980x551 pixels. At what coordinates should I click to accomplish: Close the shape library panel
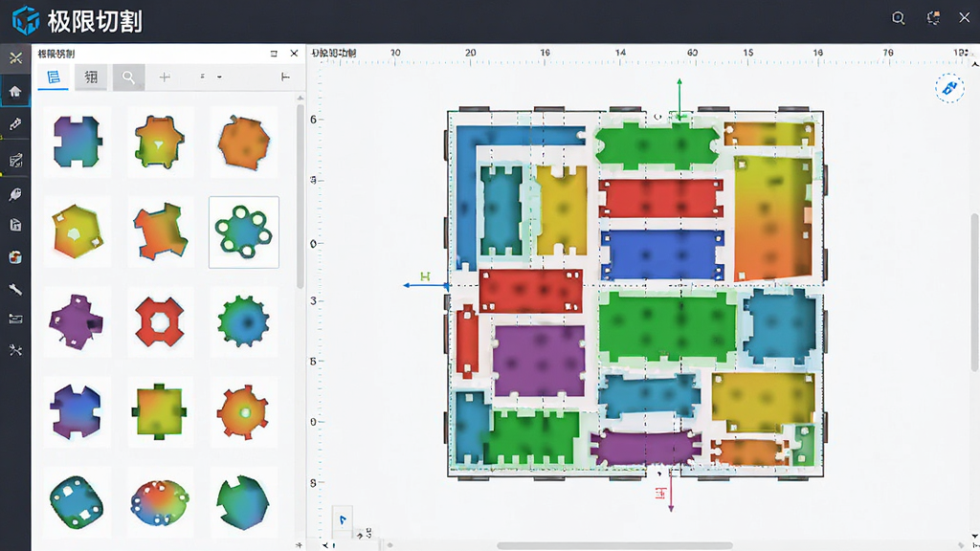[294, 54]
